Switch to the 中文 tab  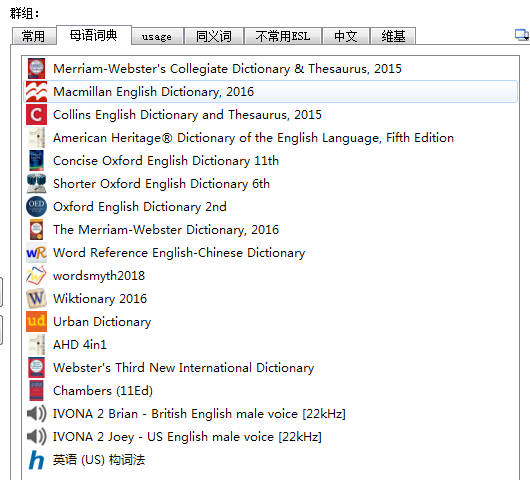[x=345, y=36]
